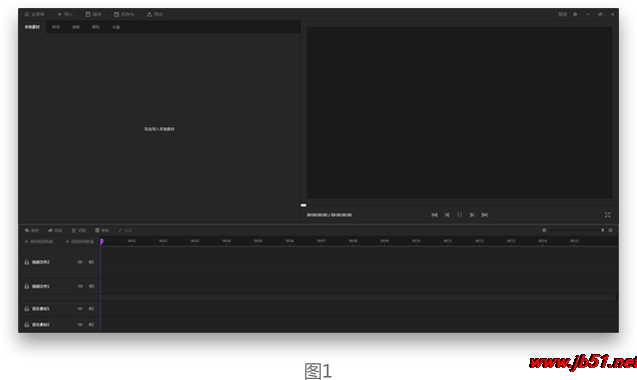Click the timeline zoom slider
This screenshot has height=380, width=637.
(x=576, y=230)
